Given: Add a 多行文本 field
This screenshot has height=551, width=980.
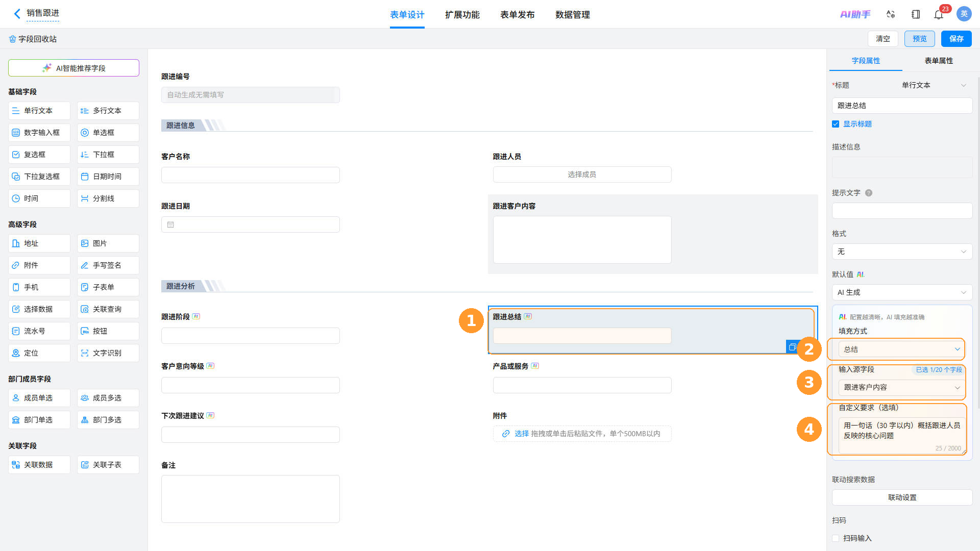Looking at the screenshot, I should pos(108,111).
